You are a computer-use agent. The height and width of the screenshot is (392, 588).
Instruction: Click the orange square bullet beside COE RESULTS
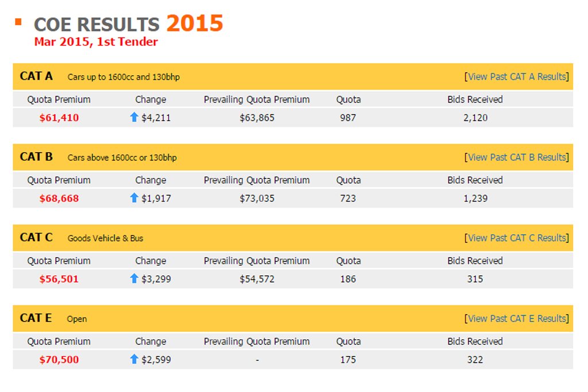(x=18, y=22)
